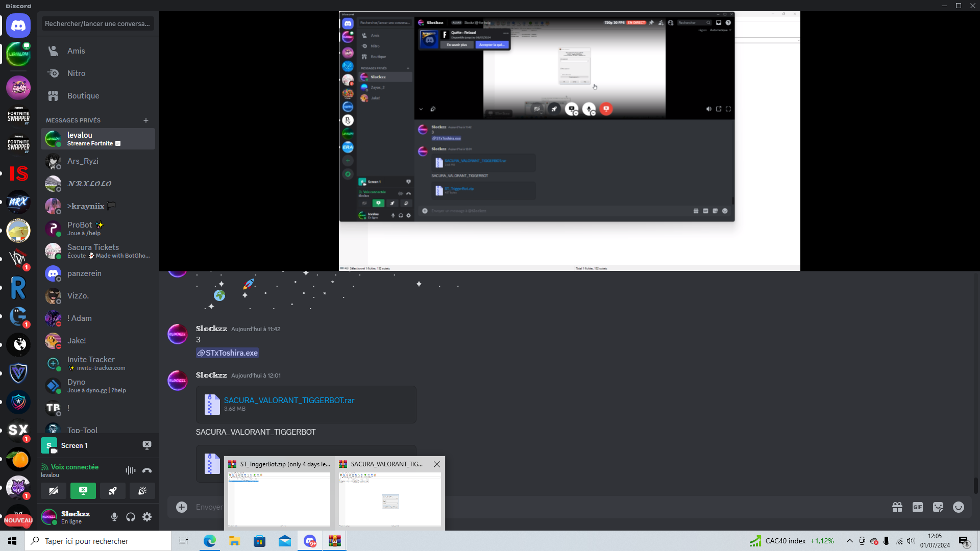Open noise suppression options
The image size is (980, 551).
131,470
